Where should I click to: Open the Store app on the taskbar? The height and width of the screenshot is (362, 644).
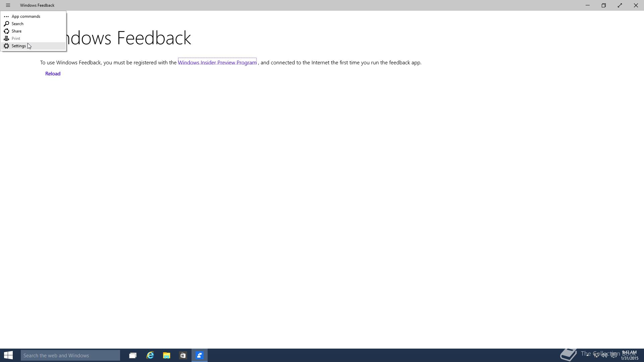(183, 355)
